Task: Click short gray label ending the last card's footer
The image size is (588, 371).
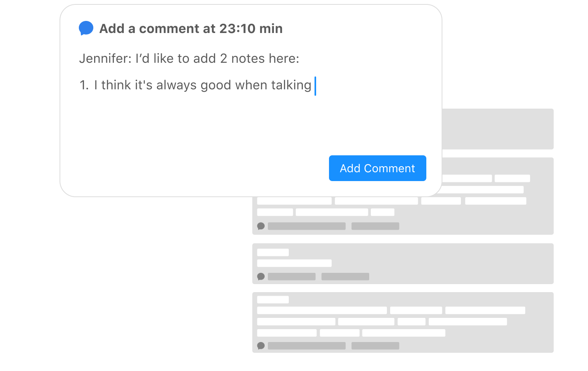Action: click(x=375, y=346)
